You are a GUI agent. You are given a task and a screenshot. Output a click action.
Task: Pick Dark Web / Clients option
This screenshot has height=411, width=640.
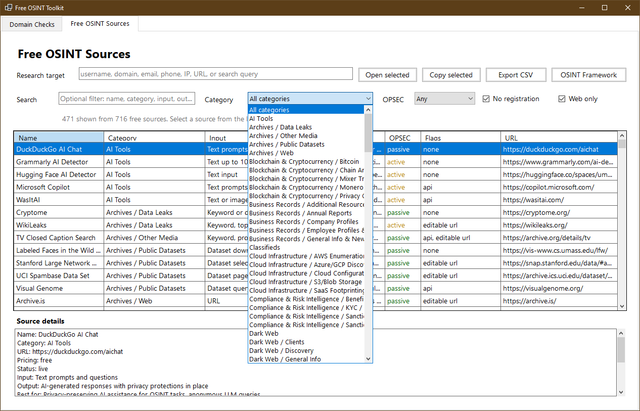click(x=306, y=342)
